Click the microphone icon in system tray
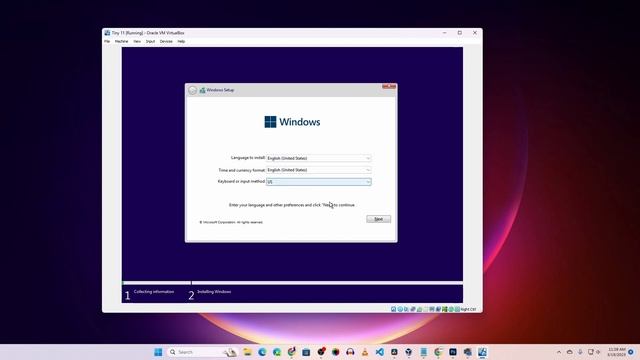Viewport: 640px width, 360px height. click(580, 352)
